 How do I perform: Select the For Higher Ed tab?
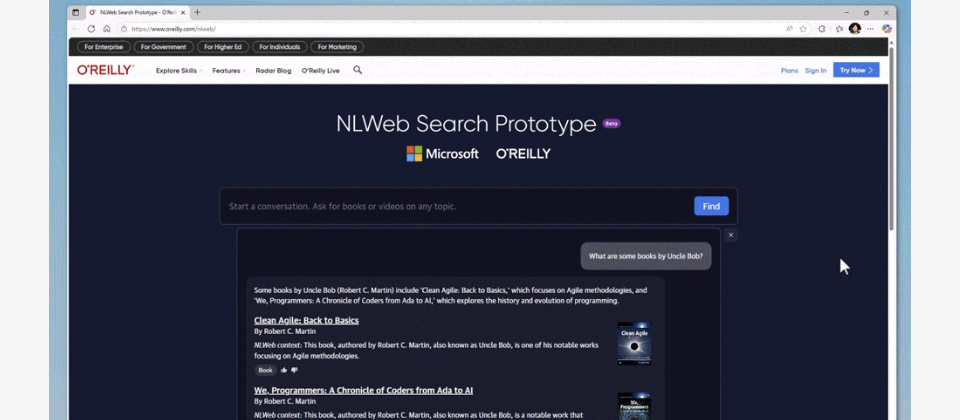coord(222,47)
